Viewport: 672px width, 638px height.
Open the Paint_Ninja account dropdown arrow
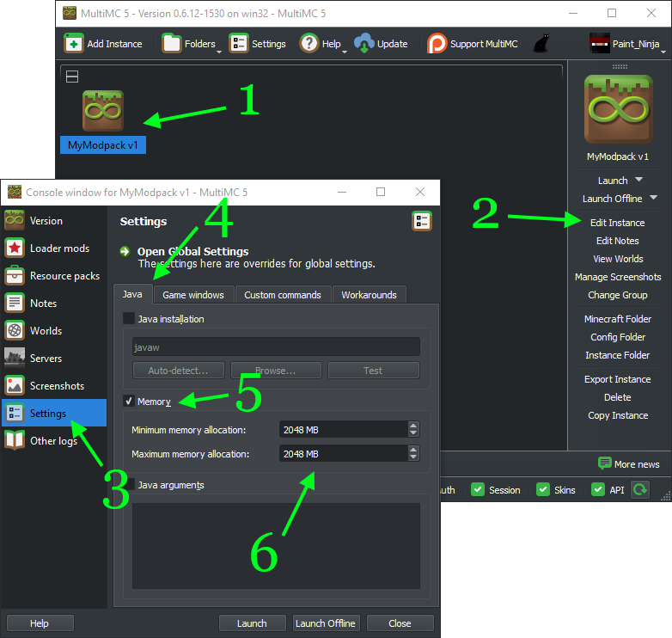coord(663,52)
